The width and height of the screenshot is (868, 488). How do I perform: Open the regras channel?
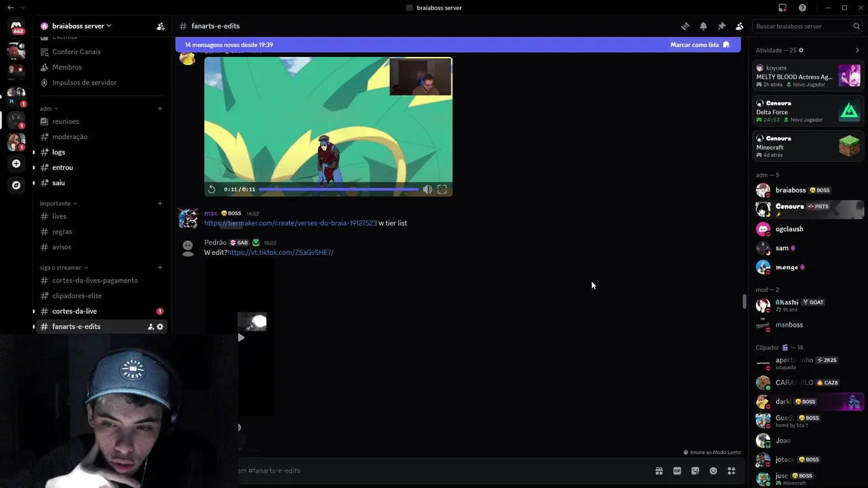click(102, 232)
